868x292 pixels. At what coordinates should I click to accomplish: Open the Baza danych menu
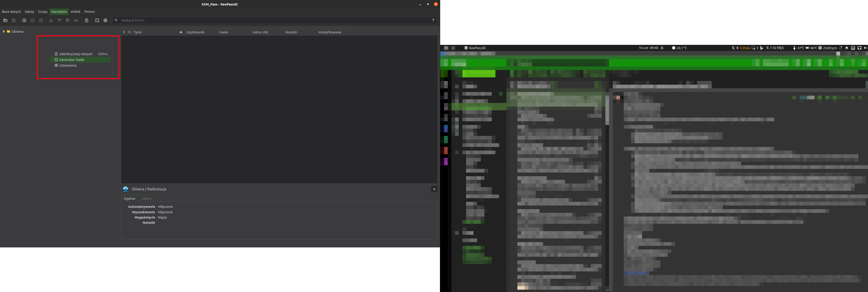pos(11,12)
